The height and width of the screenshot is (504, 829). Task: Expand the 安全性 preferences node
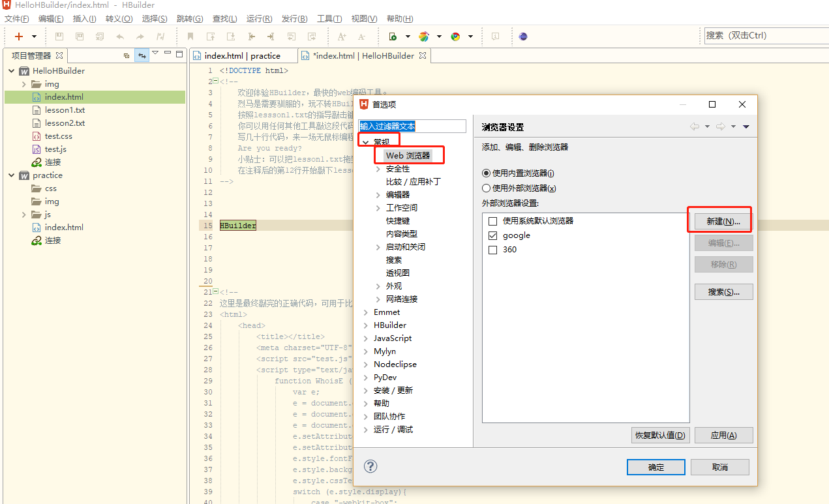tap(378, 168)
